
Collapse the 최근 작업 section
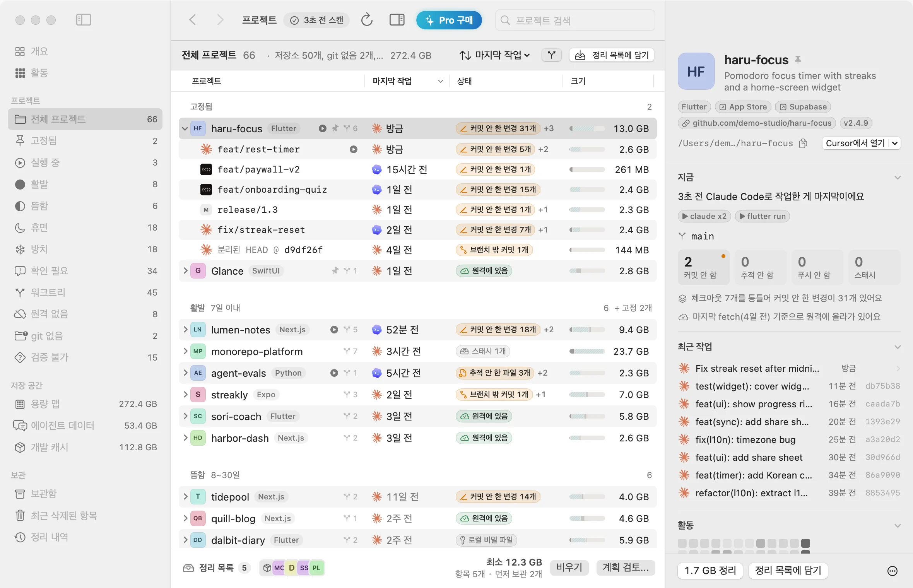coord(898,347)
